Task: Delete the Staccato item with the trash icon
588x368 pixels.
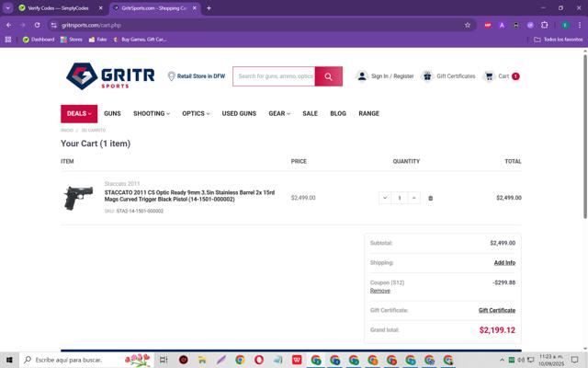Action: click(431, 198)
